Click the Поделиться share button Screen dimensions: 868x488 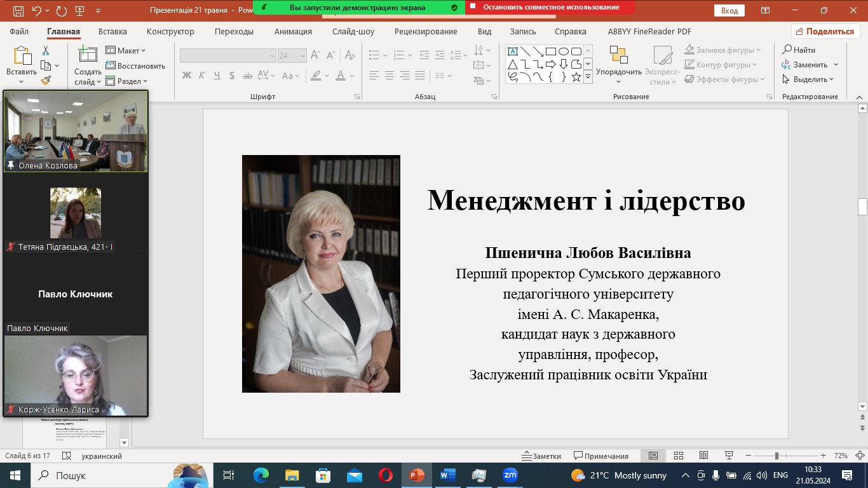click(x=825, y=32)
